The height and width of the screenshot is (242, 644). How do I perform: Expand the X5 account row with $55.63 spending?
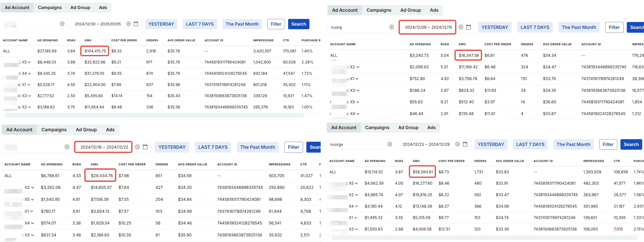[358, 102]
